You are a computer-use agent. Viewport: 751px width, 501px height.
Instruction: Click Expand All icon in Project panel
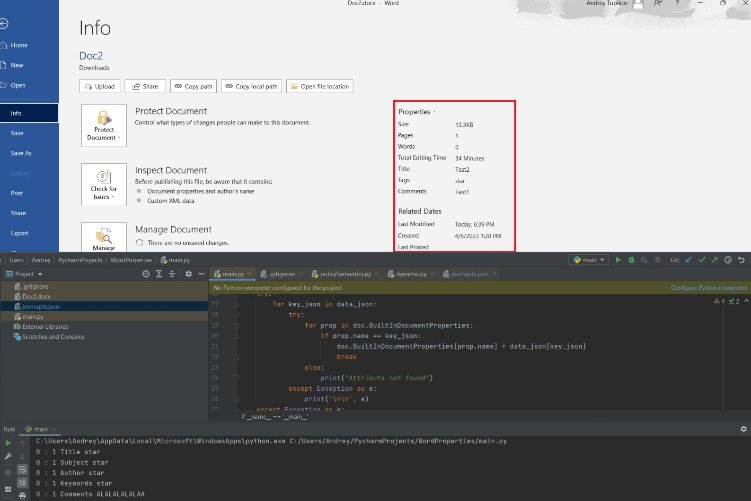159,274
